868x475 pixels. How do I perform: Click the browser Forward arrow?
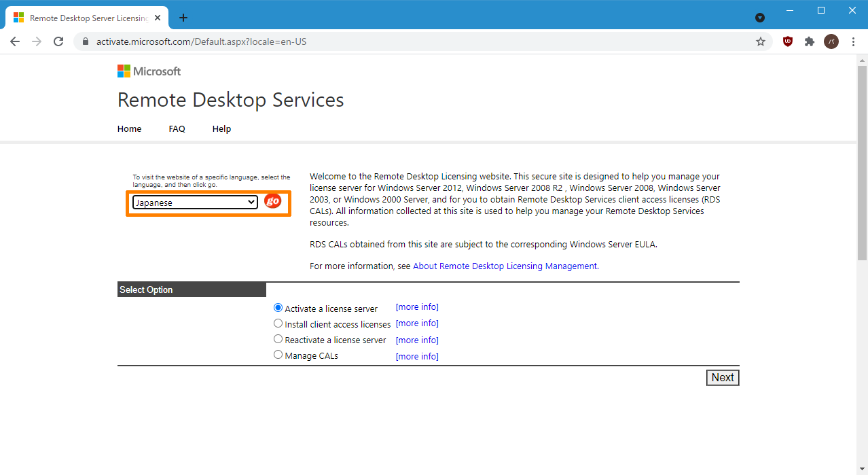point(37,41)
